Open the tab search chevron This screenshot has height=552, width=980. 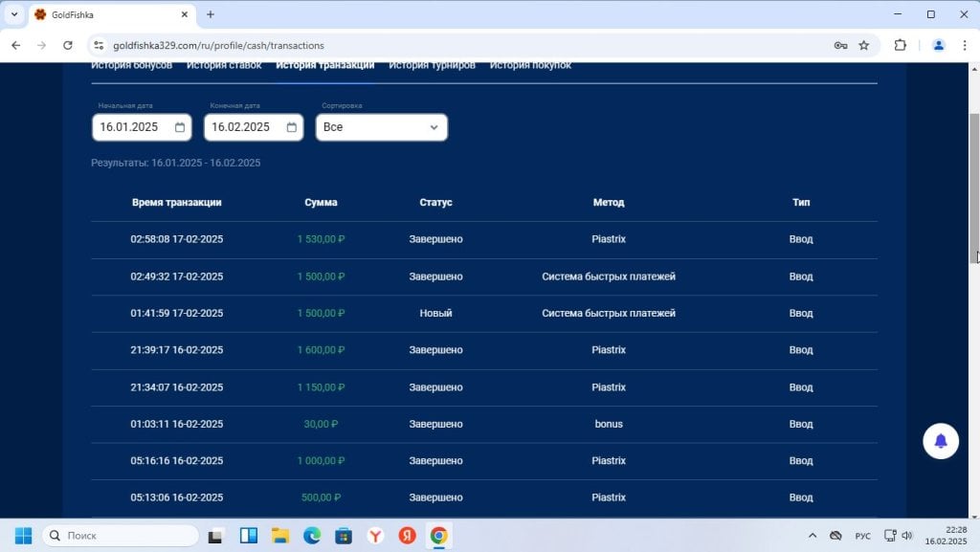tap(14, 14)
